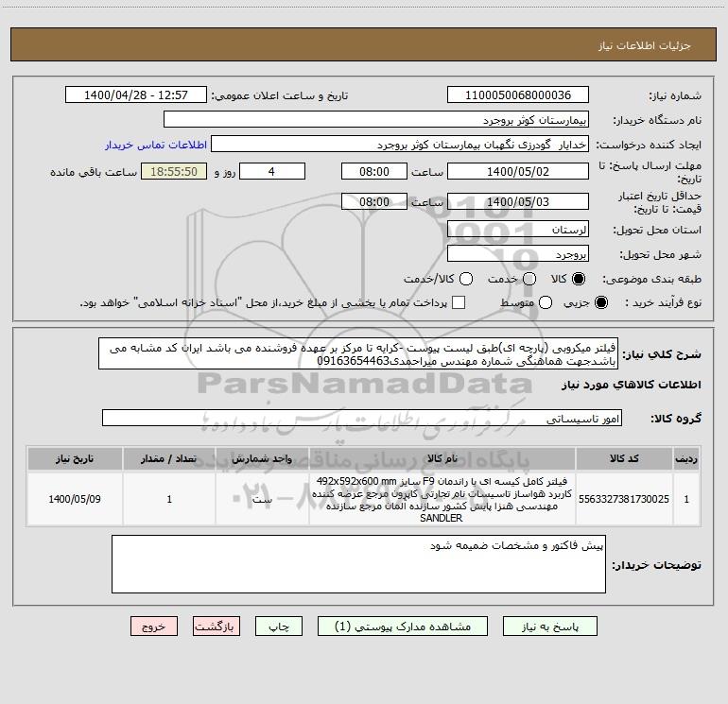Click the چاپ print button
The width and height of the screenshot is (728, 704).
tap(279, 627)
